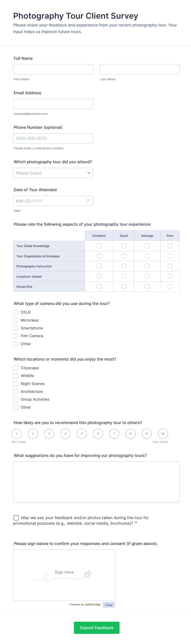Enable promotional use consent checkbox
Image resolution: width=191 pixels, height=644 pixels.
pyautogui.click(x=16, y=517)
